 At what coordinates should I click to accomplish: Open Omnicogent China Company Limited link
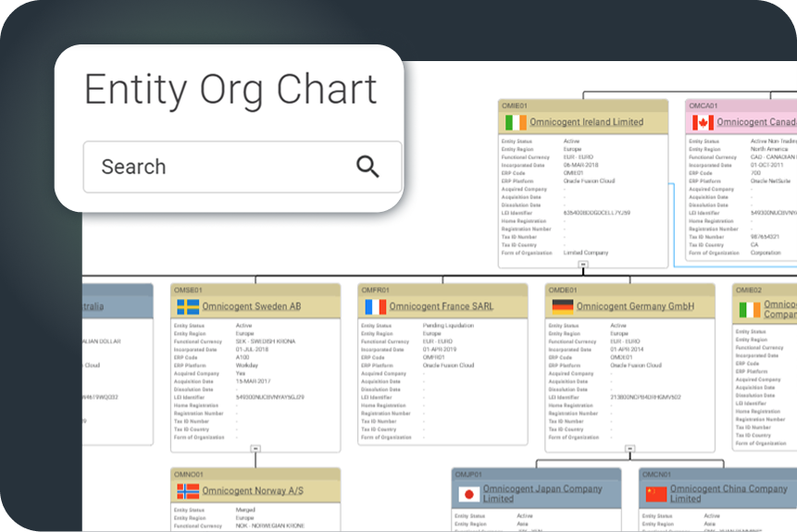point(729,493)
